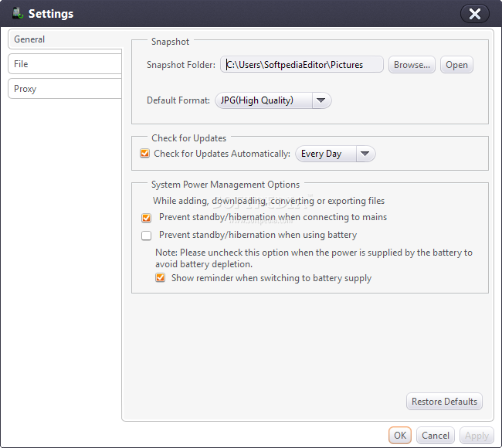Image resolution: width=502 pixels, height=448 pixels.
Task: Confirm settings with OK
Action: pyautogui.click(x=400, y=436)
